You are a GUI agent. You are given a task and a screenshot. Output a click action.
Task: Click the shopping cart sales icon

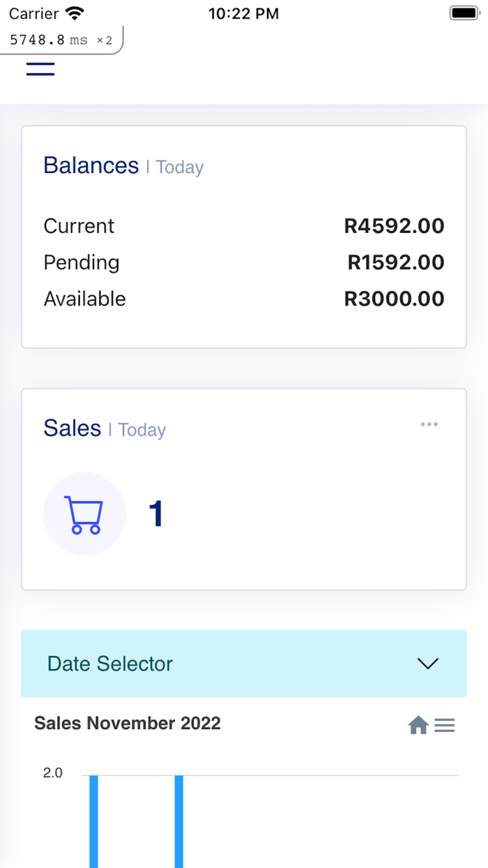click(x=84, y=514)
